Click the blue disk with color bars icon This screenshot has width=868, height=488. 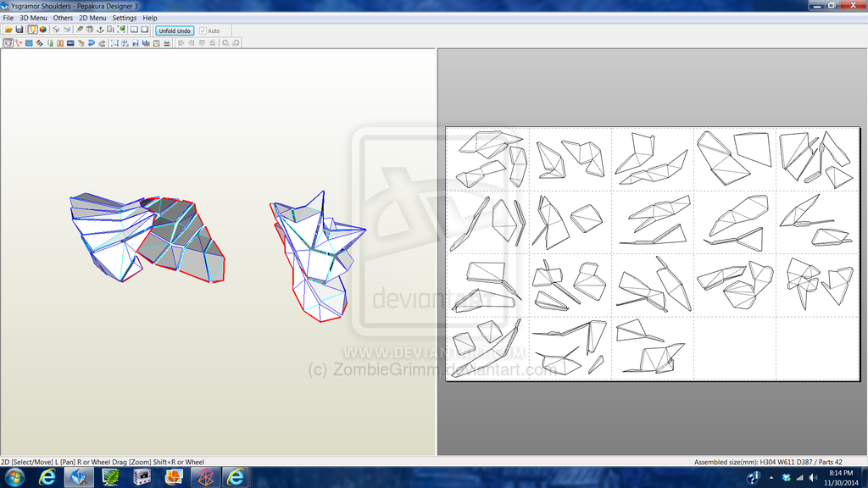[146, 42]
